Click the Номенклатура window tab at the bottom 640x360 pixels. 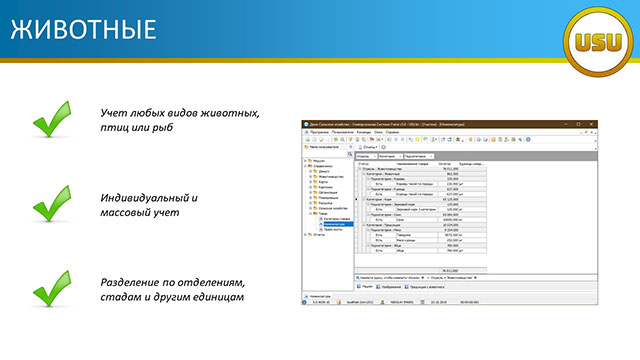[x=318, y=296]
